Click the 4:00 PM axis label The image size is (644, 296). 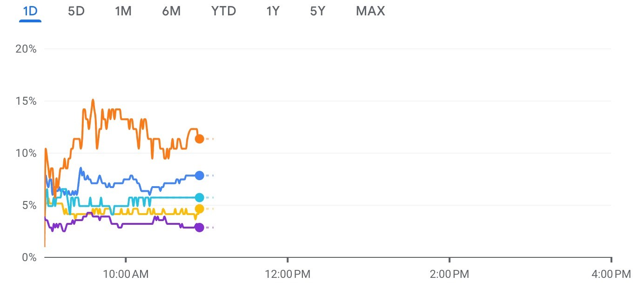[611, 274]
